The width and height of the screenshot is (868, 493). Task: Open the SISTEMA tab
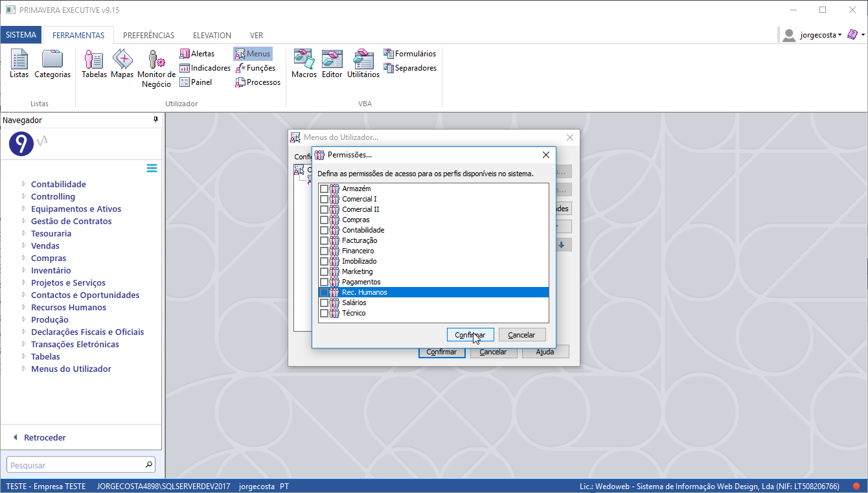point(21,36)
